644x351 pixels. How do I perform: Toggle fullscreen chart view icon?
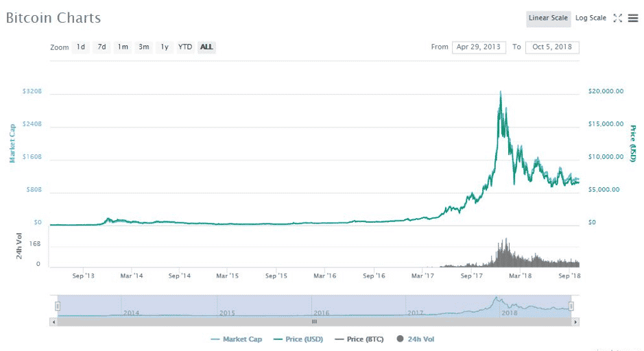(618, 18)
